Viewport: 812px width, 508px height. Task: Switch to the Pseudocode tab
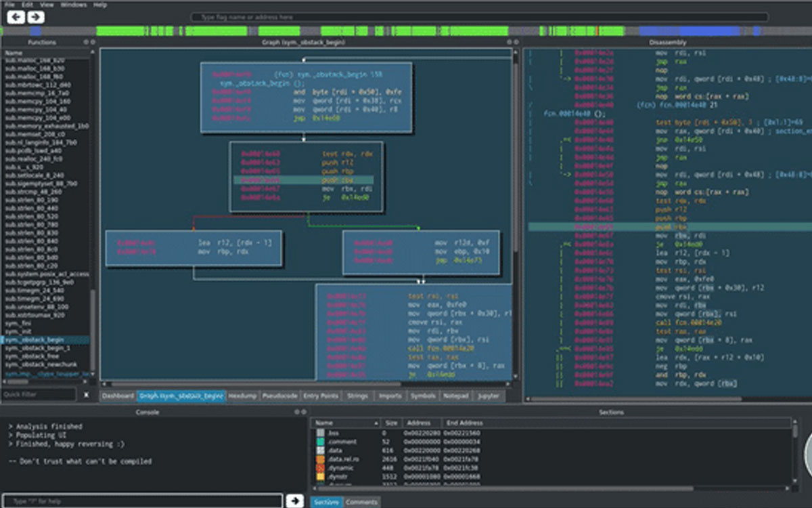coord(280,396)
